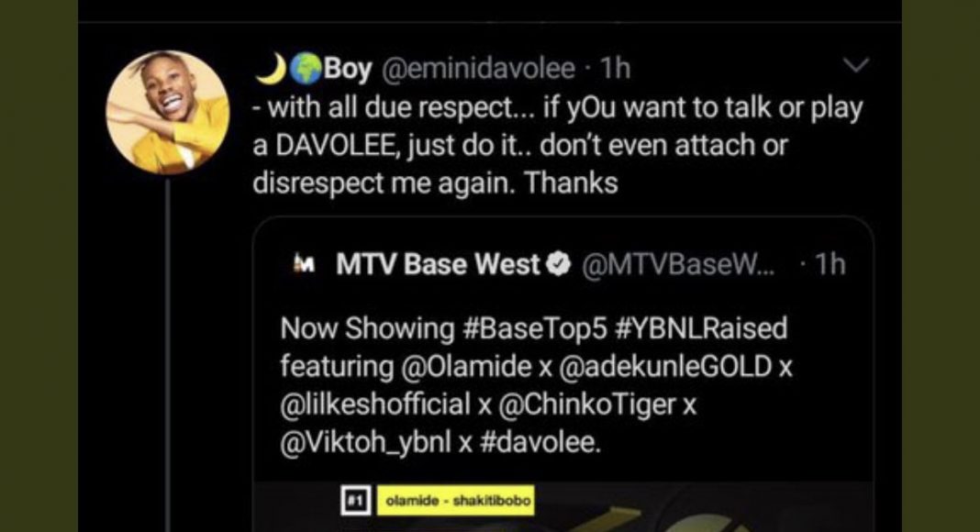Open the @MTVBaseW... handle
The height and width of the screenshot is (532, 980).
pos(678,265)
